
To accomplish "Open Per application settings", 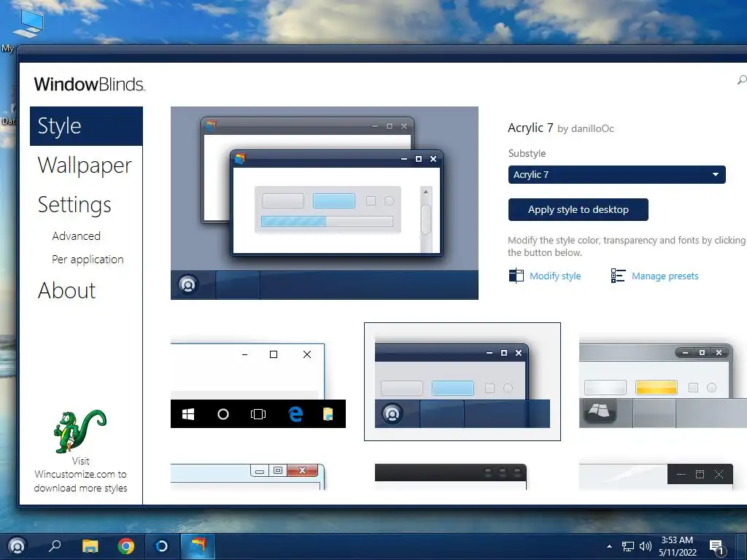I will click(88, 260).
